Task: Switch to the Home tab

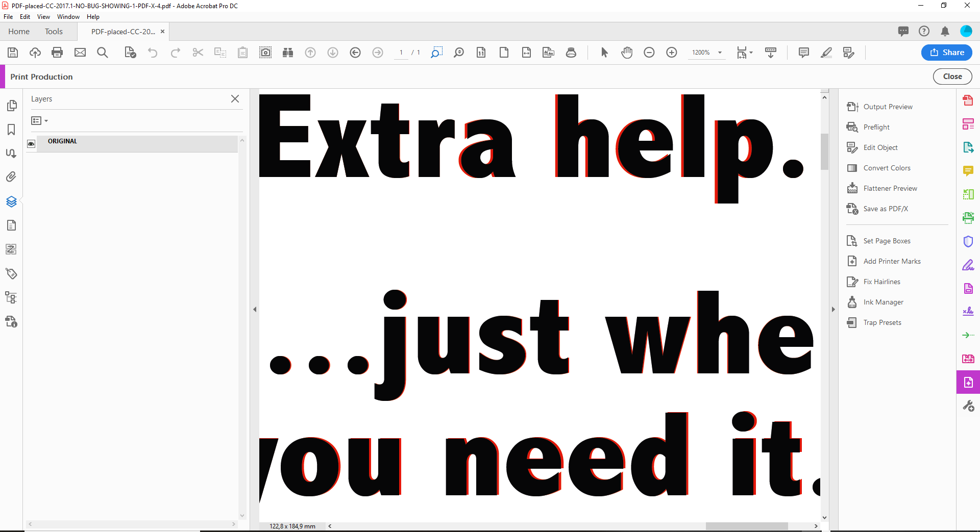Action: coord(19,32)
